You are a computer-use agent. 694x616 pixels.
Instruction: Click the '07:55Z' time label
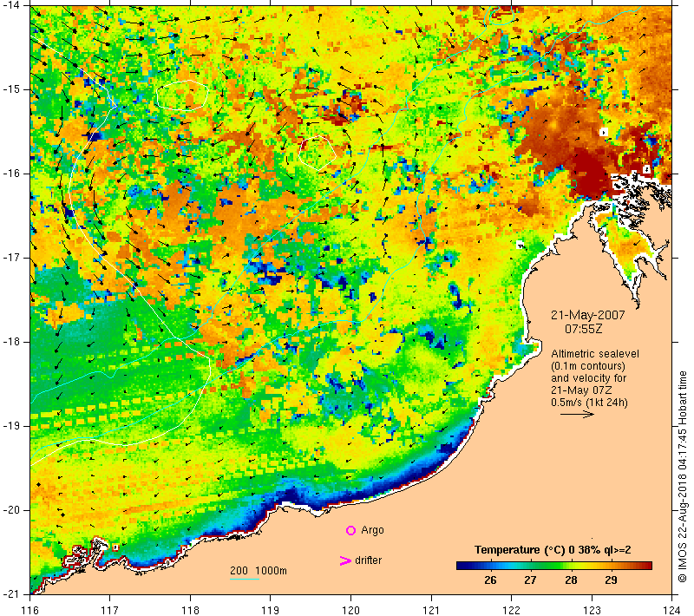[x=583, y=329]
